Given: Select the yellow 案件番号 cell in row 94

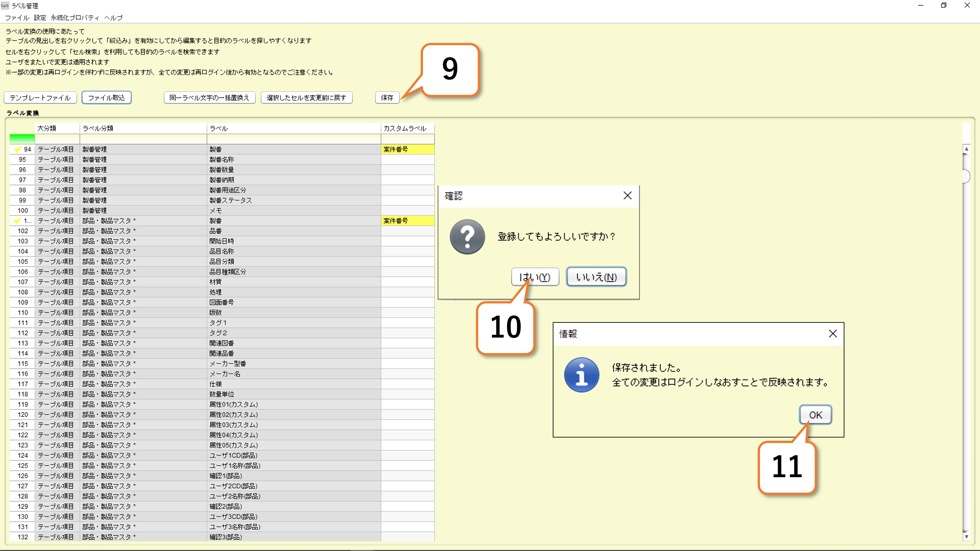Looking at the screenshot, I should pos(407,149).
